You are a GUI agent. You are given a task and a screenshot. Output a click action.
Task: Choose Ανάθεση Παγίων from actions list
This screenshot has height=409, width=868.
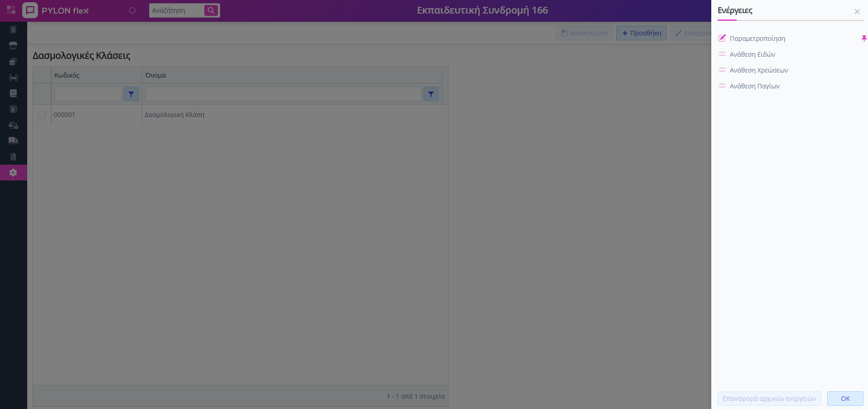point(754,86)
